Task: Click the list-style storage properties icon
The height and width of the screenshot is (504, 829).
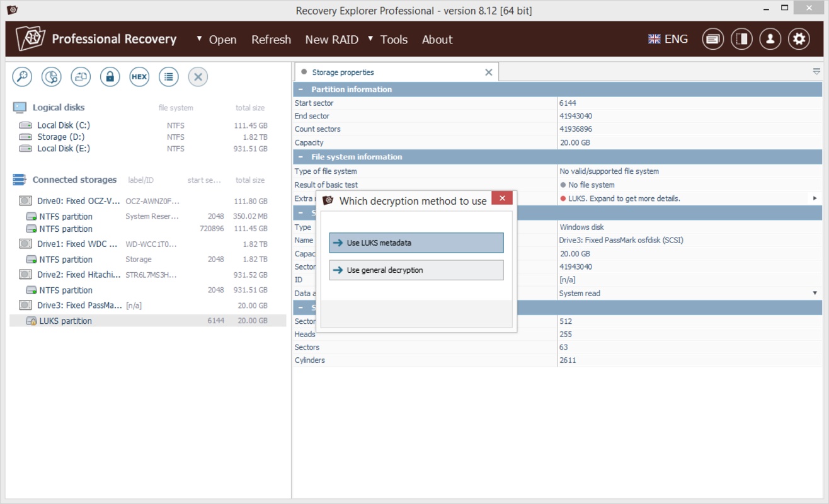Action: [x=168, y=77]
